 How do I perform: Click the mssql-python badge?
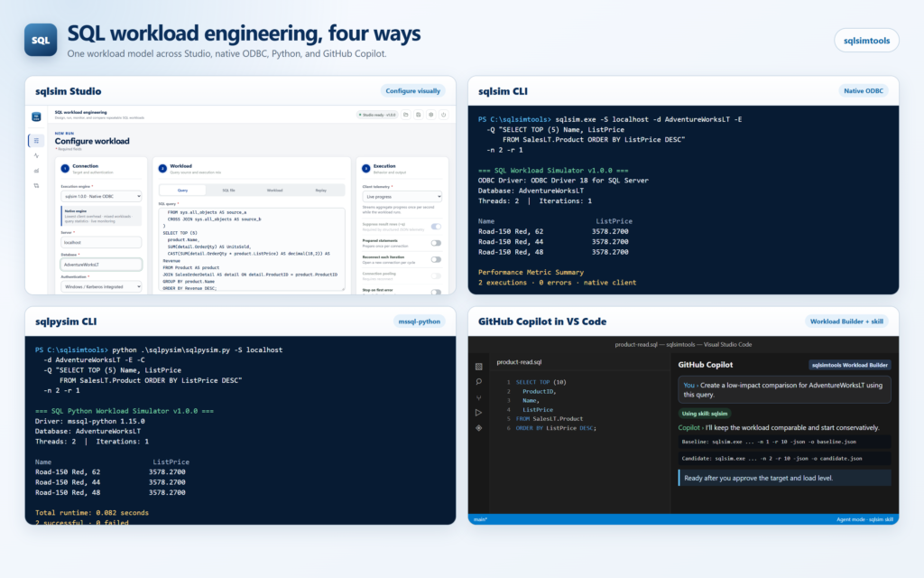tap(419, 322)
